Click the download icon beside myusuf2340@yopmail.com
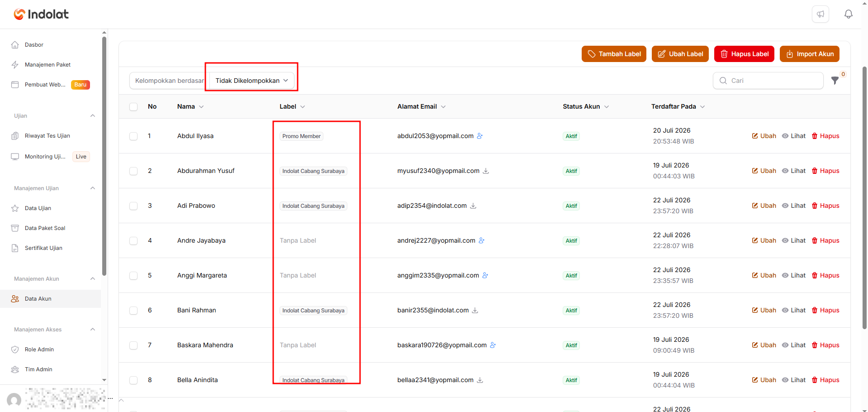The width and height of the screenshot is (868, 412). point(486,171)
